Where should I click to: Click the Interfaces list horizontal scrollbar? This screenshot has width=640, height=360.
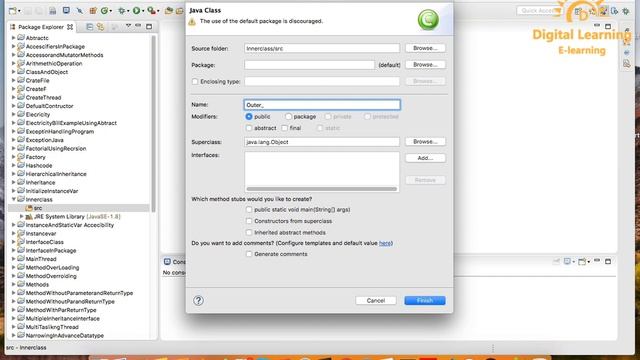click(322, 189)
